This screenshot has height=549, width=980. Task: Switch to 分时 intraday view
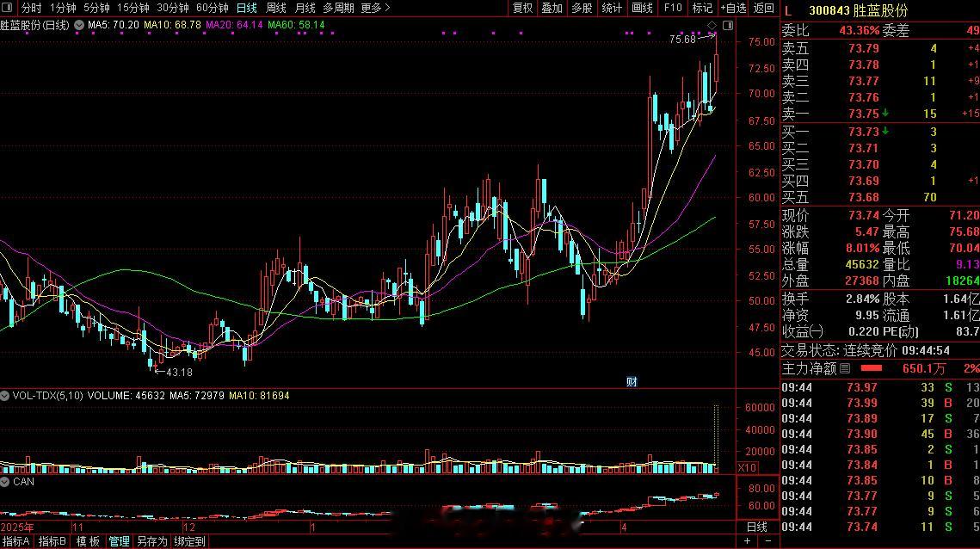[x=31, y=8]
